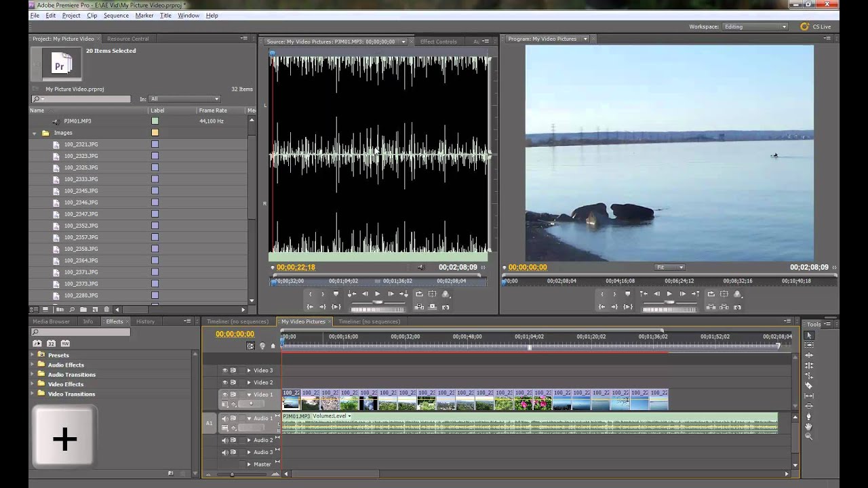The image size is (868, 488).
Task: Select the Track Select tool
Action: (808, 345)
